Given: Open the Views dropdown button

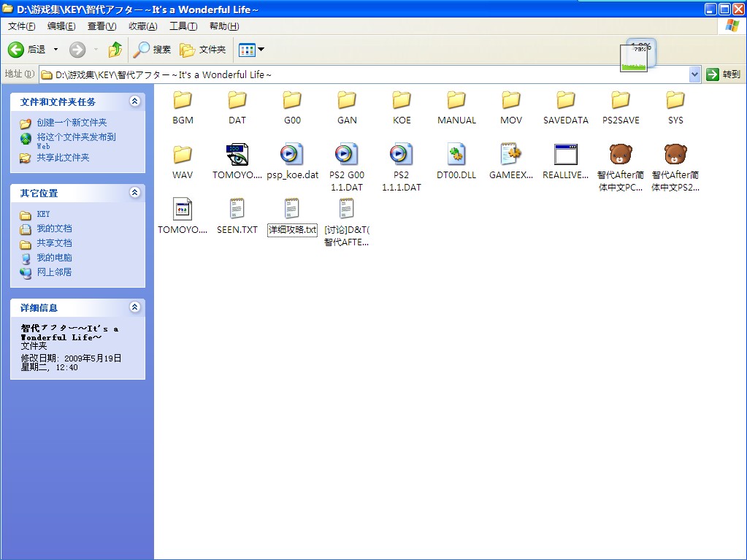Looking at the screenshot, I should coord(251,49).
